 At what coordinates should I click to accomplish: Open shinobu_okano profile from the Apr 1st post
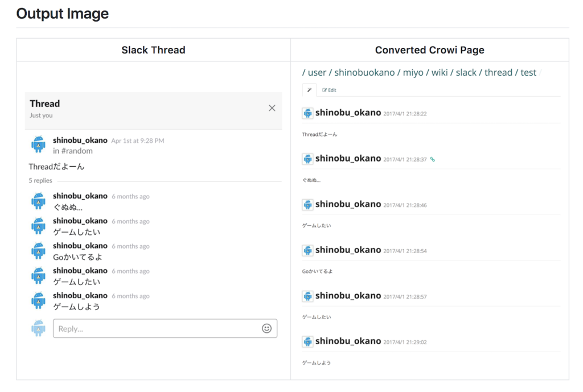[80, 141]
